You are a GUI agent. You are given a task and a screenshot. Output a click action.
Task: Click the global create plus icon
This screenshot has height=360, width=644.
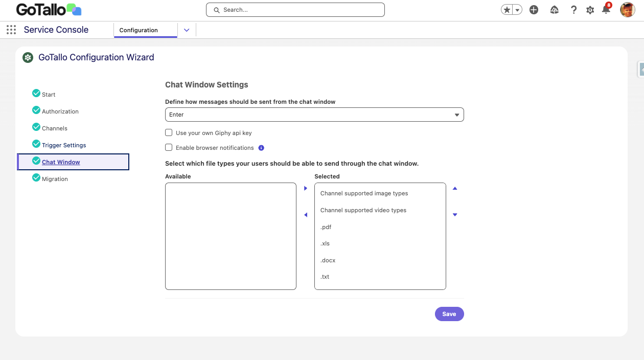[534, 10]
